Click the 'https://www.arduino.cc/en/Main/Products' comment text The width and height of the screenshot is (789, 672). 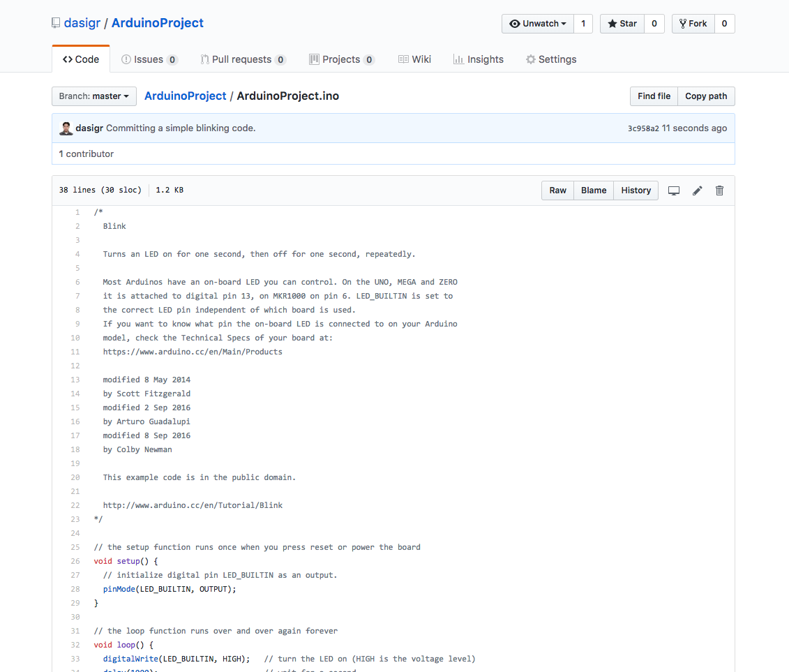point(193,352)
